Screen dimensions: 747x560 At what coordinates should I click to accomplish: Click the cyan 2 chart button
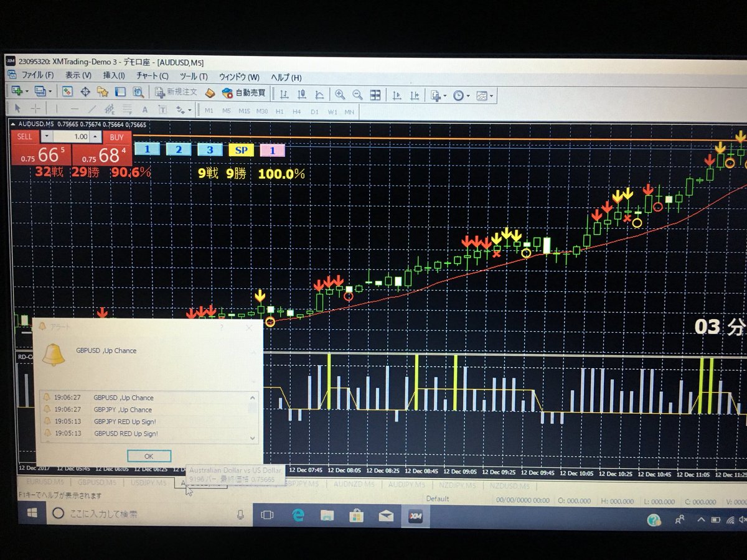pyautogui.click(x=179, y=149)
